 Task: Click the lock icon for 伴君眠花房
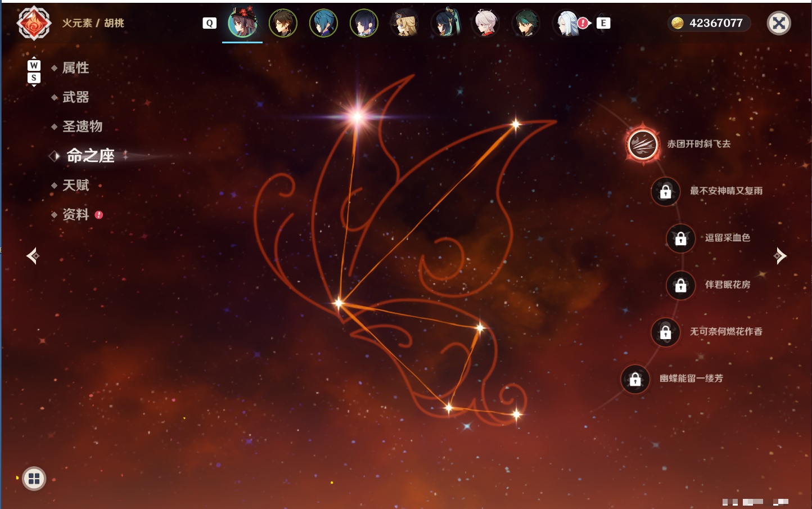click(680, 285)
